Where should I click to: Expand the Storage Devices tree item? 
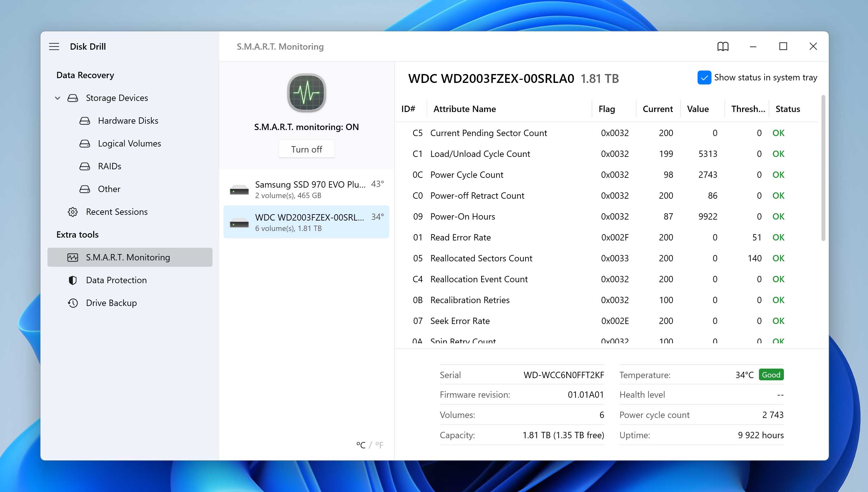58,97
